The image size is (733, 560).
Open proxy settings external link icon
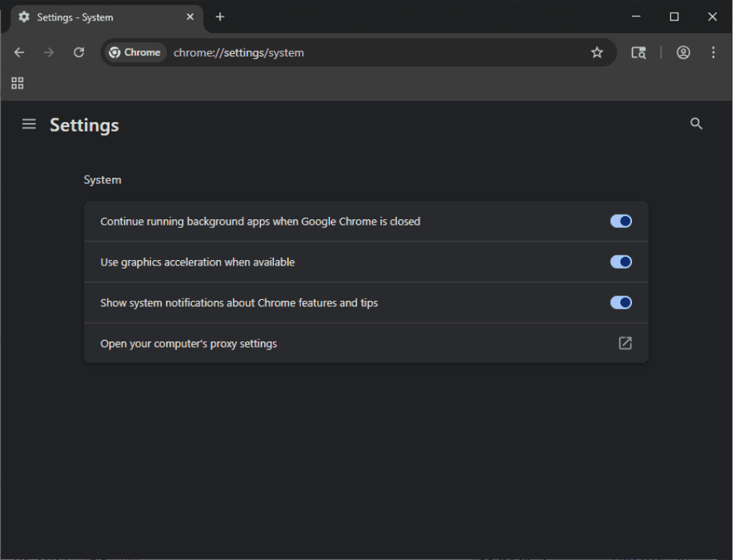625,343
